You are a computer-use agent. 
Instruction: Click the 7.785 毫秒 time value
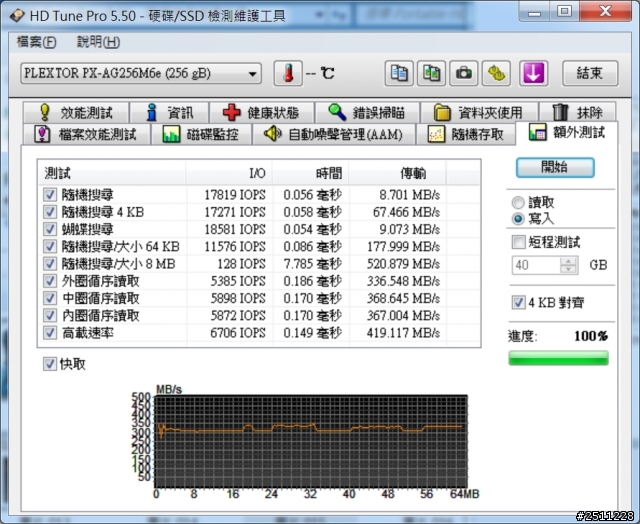[x=313, y=264]
